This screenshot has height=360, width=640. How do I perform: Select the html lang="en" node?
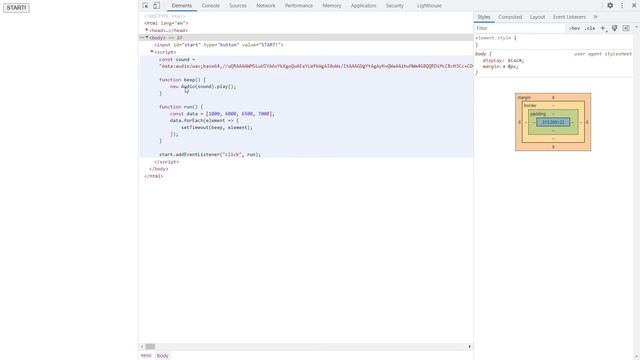[x=166, y=23]
